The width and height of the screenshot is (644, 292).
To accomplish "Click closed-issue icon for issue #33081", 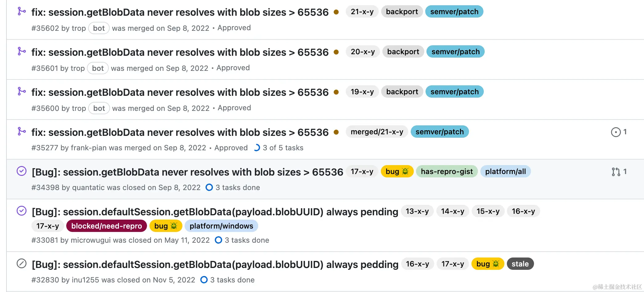I will click(x=22, y=211).
